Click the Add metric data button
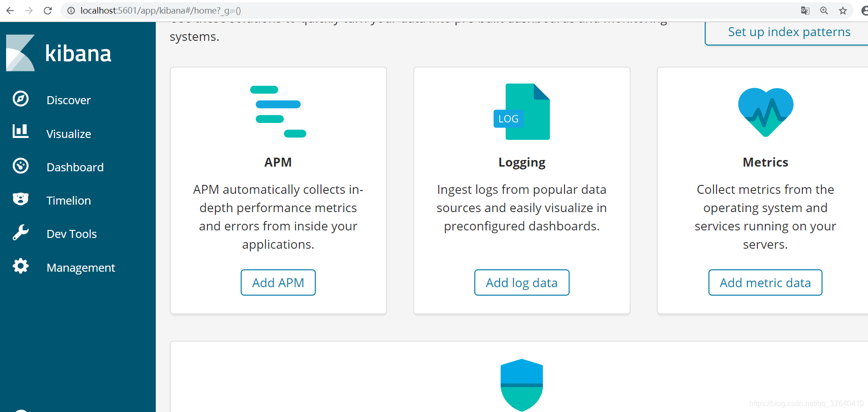The image size is (868, 412). point(765,282)
